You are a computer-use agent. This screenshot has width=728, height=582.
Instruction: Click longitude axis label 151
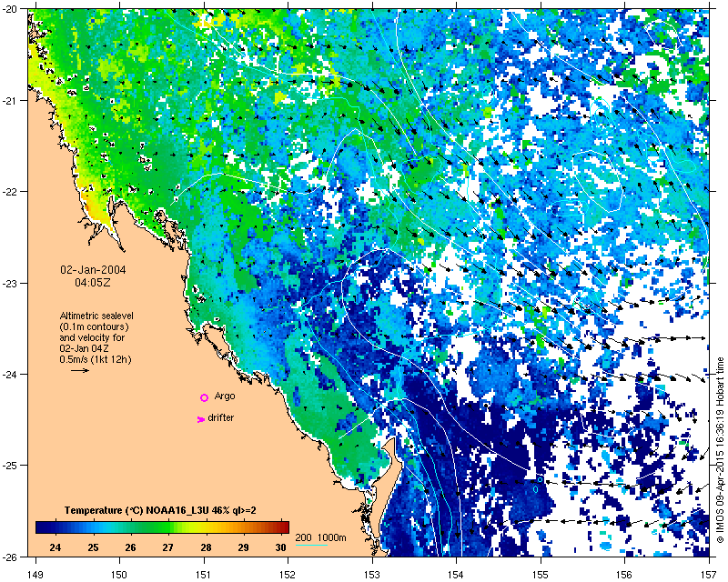[204, 575]
